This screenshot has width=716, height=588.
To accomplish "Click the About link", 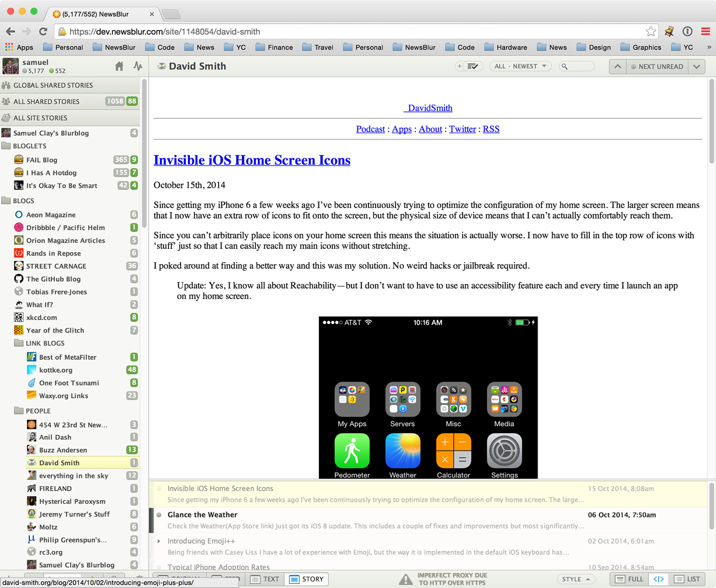I will point(430,129).
